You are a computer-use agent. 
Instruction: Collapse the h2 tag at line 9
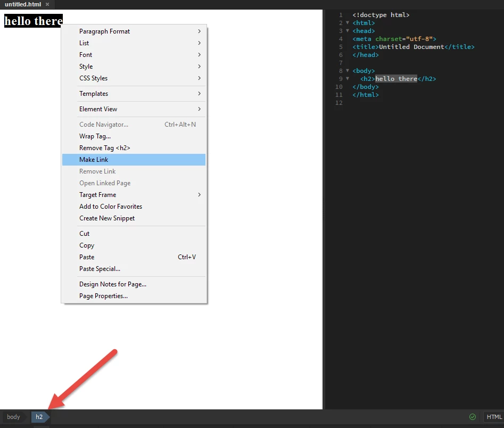pos(347,79)
